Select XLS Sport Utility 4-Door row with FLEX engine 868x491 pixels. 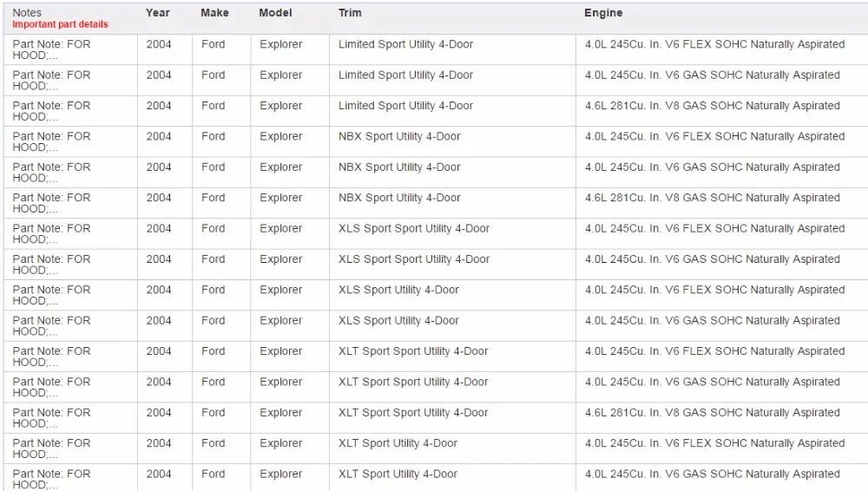tap(436, 295)
